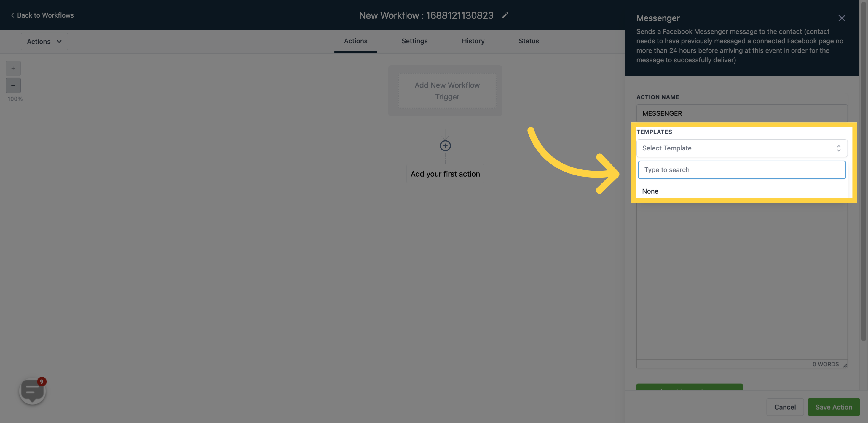
Task: Click the Add New Workflow Trigger node
Action: click(447, 90)
